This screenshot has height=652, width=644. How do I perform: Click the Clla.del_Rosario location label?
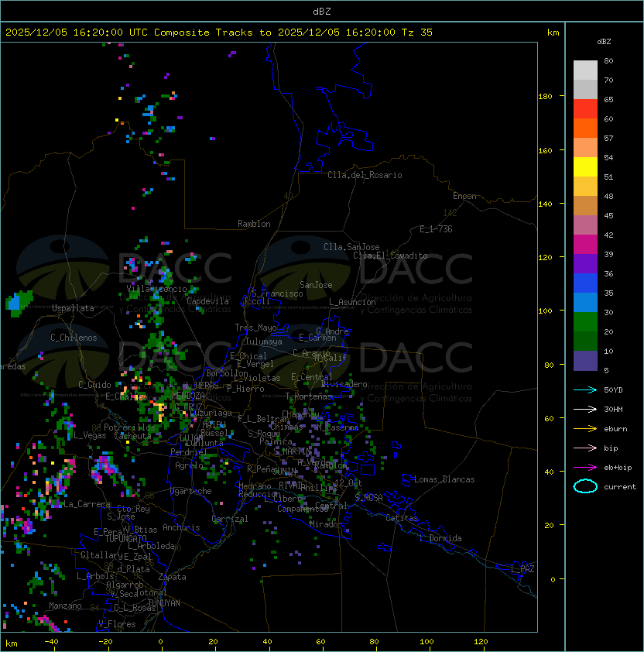pyautogui.click(x=365, y=175)
